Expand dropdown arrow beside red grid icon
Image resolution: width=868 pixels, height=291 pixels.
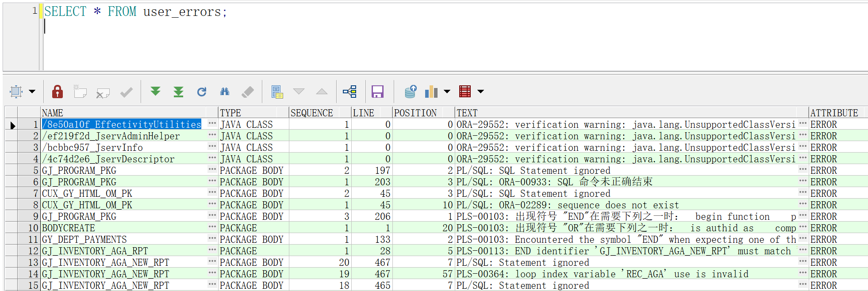[480, 92]
